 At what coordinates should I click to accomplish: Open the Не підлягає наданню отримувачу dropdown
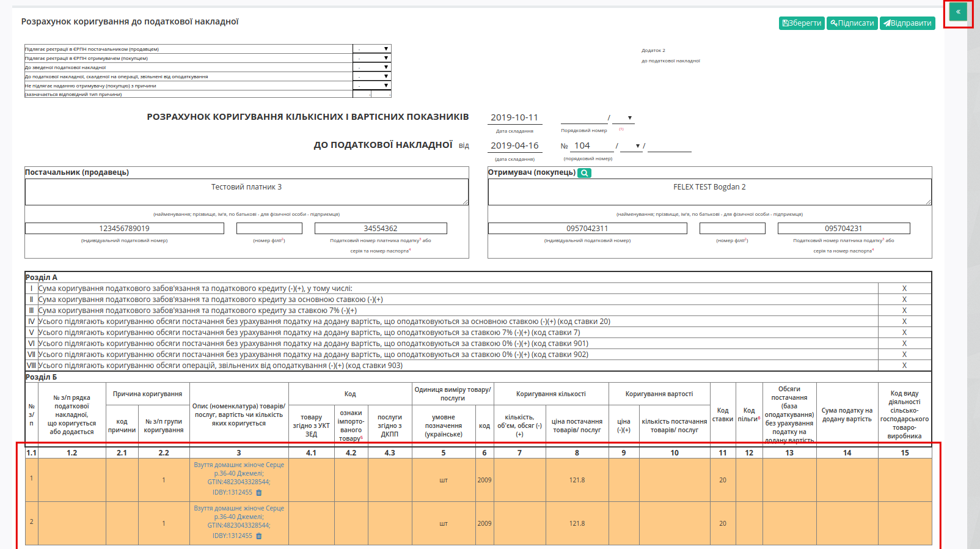coord(372,86)
